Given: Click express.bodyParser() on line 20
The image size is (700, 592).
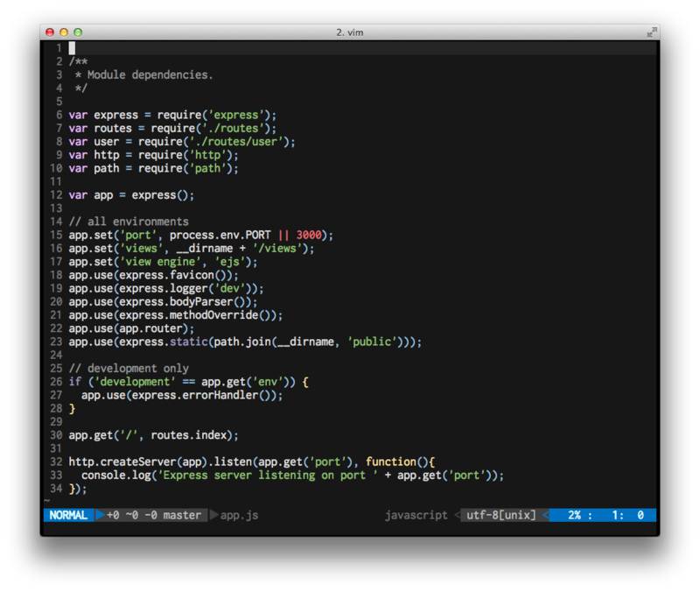Looking at the screenshot, I should tap(182, 302).
